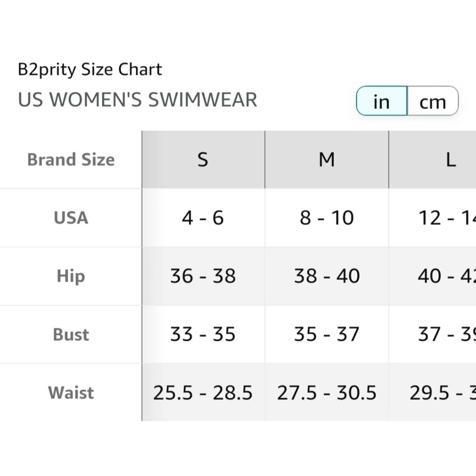
Task: Click the Bust row label
Action: [x=71, y=334]
